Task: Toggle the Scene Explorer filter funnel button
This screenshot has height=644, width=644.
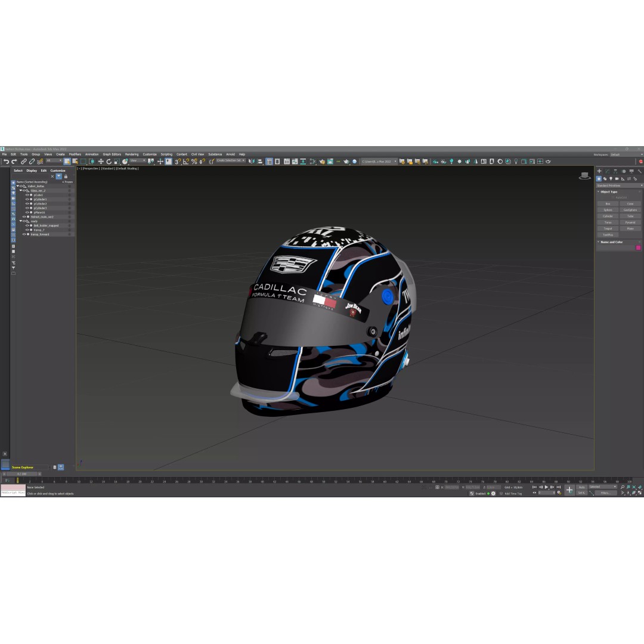Action: point(58,177)
